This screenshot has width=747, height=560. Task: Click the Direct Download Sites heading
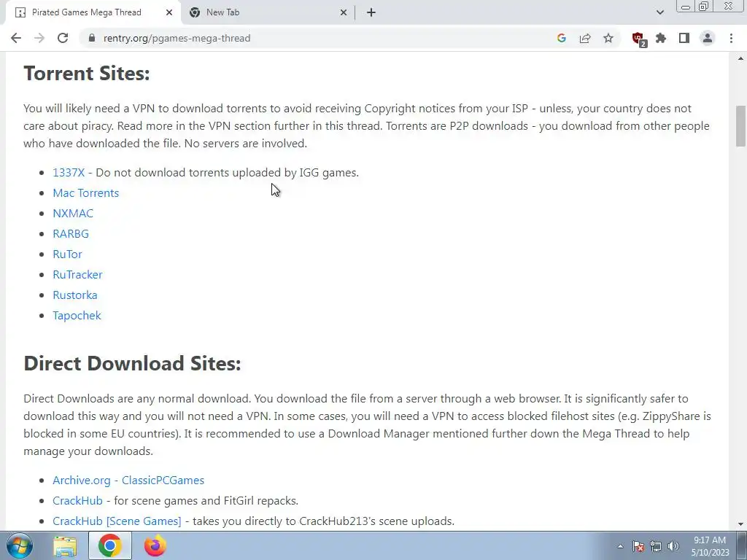tap(132, 363)
